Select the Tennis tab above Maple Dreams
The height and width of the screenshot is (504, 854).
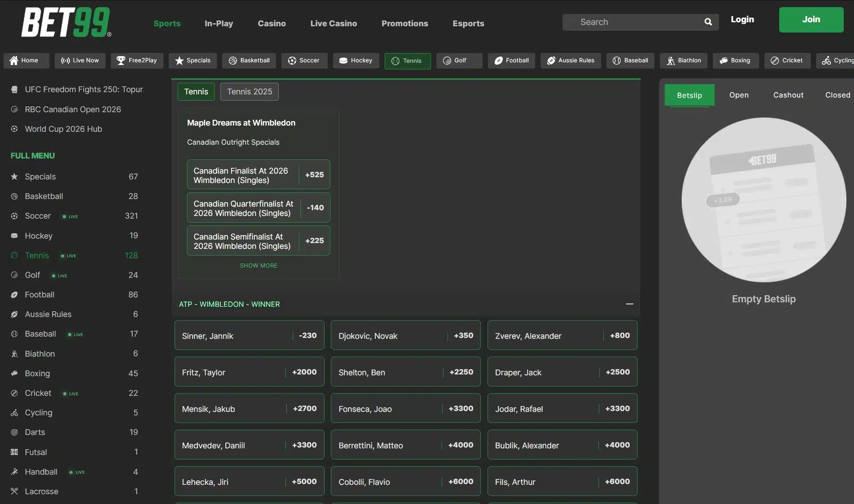[196, 92]
